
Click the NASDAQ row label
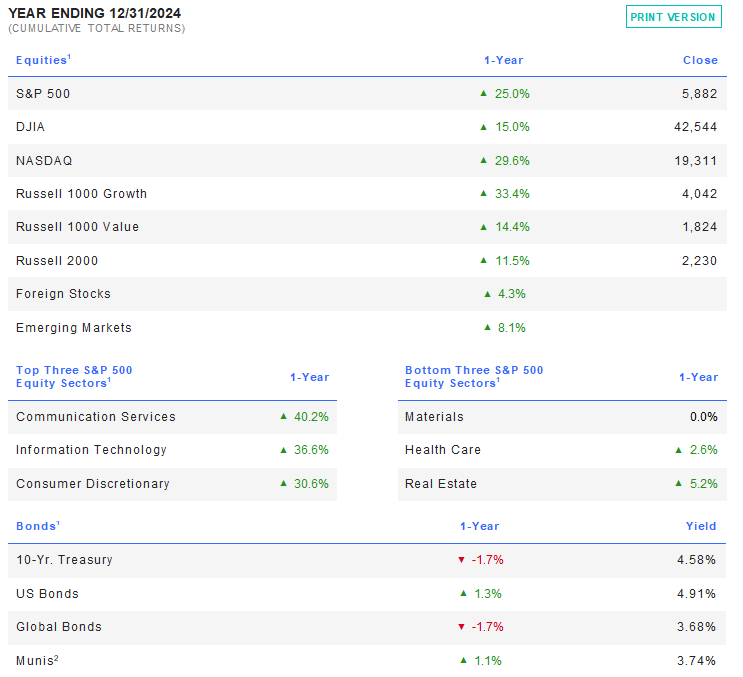44,161
